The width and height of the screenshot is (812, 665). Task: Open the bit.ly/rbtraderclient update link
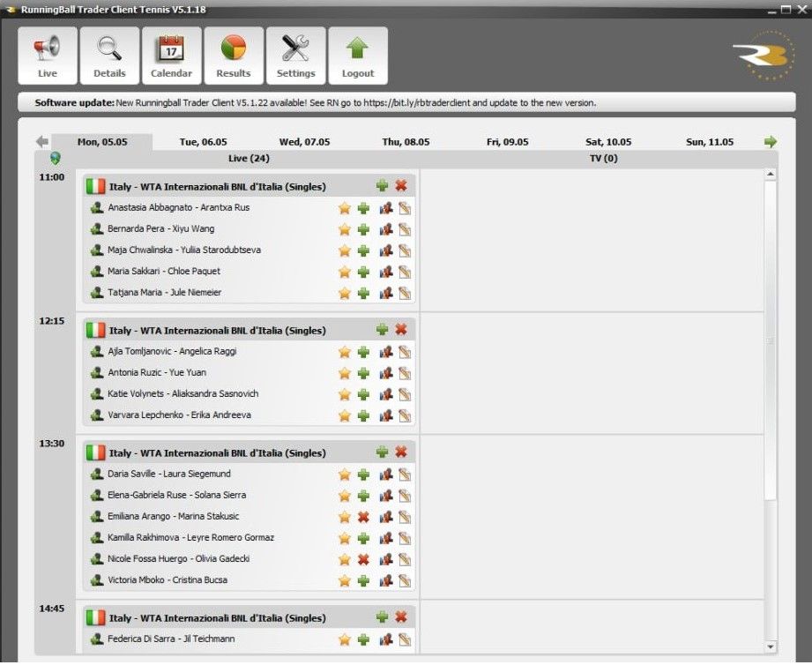pyautogui.click(x=416, y=102)
